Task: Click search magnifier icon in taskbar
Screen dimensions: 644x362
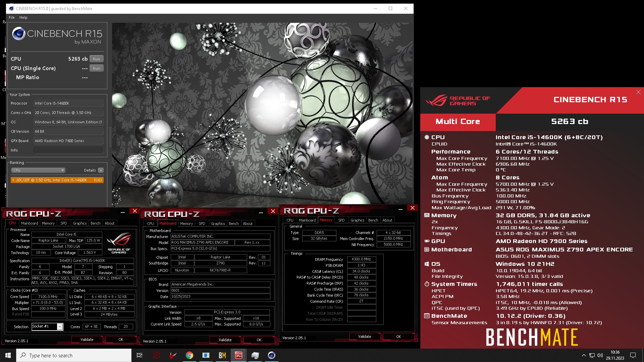Action: point(23,355)
